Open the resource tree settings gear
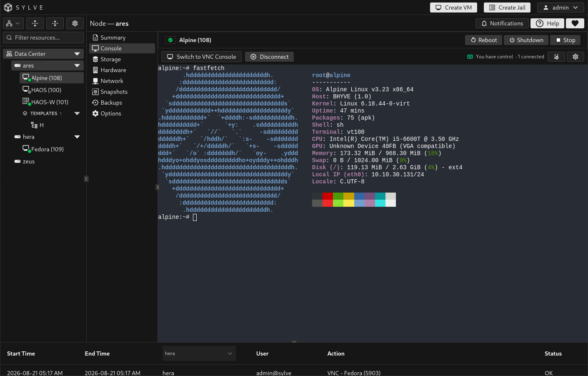Screen dimensions: 588x376 point(75,23)
